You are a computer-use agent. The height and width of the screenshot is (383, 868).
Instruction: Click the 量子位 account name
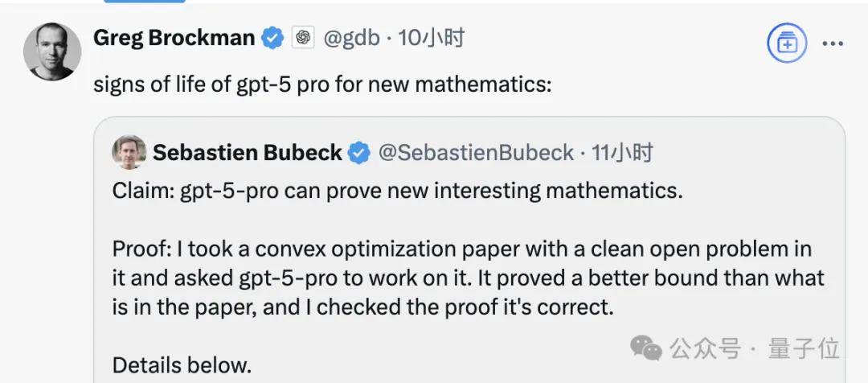804,348
